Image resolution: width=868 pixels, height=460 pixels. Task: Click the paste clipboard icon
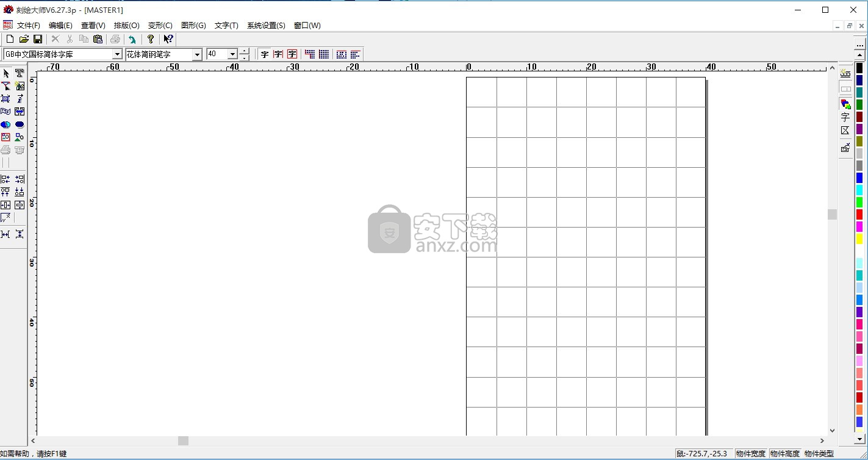pyautogui.click(x=98, y=39)
